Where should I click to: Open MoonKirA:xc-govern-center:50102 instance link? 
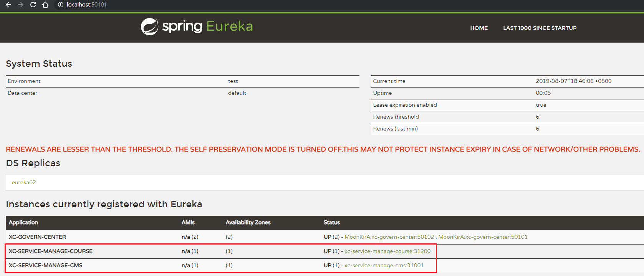tap(389, 237)
